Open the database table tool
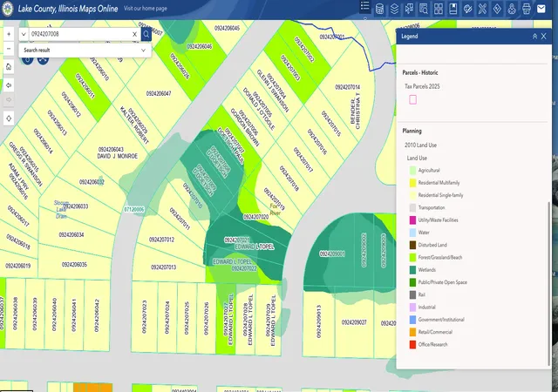This screenshot has width=558, height=392. tap(380, 9)
